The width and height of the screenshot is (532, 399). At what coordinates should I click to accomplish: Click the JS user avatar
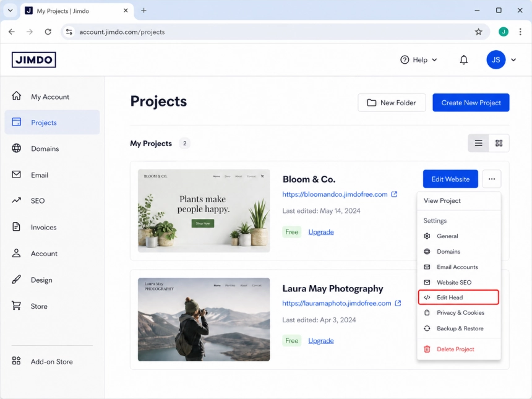click(496, 60)
